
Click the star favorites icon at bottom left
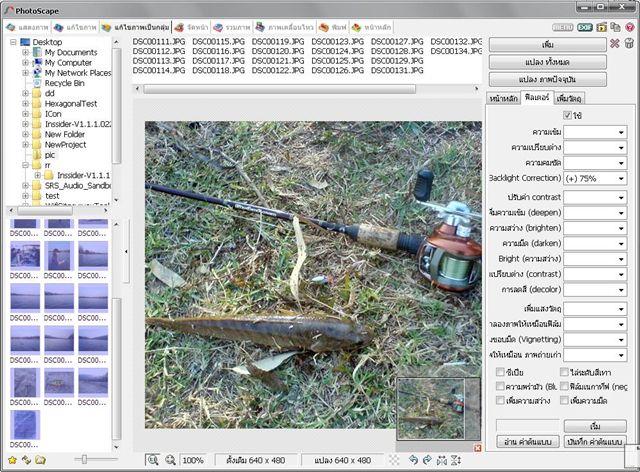coord(12,460)
